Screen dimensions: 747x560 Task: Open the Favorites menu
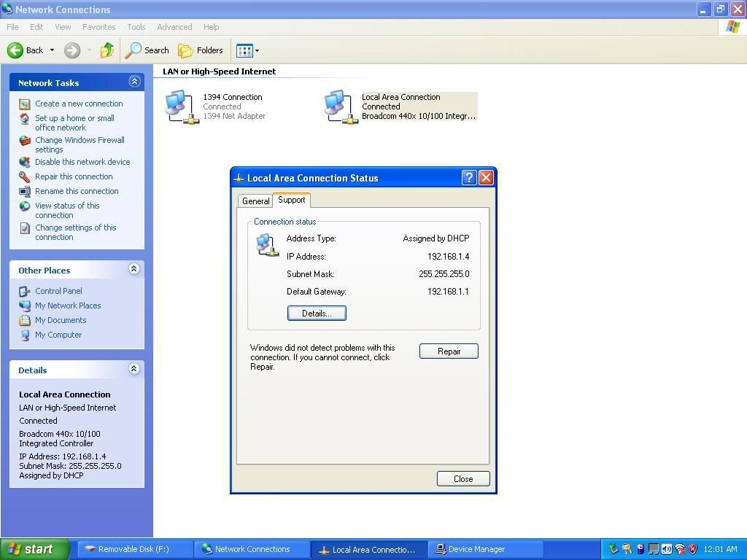[98, 27]
